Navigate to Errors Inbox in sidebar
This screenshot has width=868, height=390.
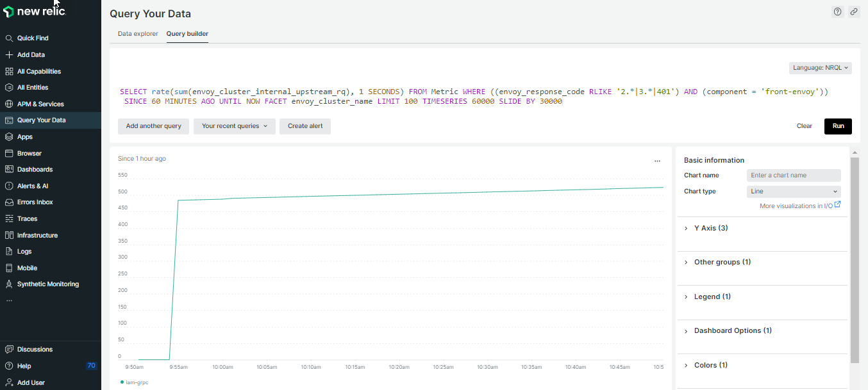[35, 202]
